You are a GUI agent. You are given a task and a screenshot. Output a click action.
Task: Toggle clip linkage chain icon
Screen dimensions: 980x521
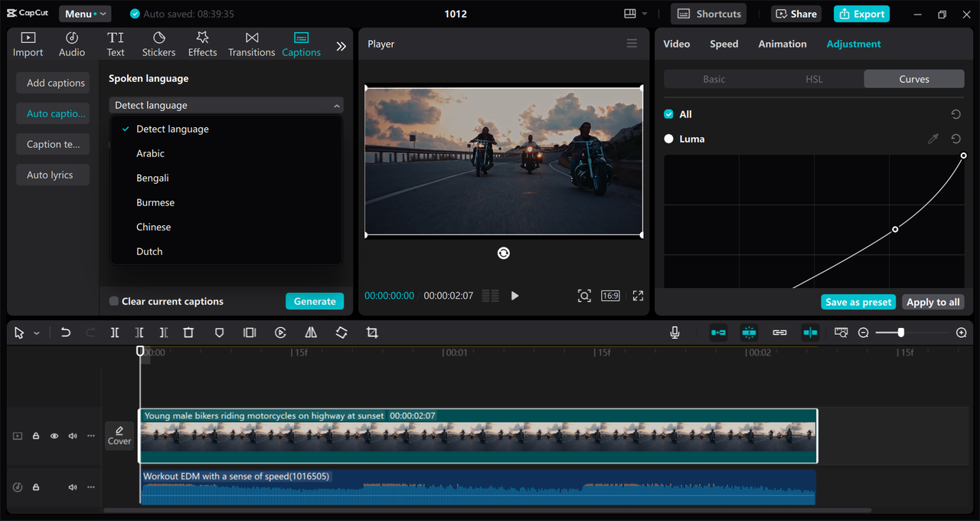[779, 333]
